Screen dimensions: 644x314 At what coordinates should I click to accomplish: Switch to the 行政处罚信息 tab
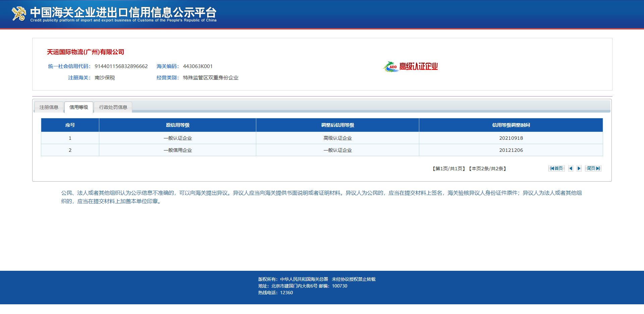tap(113, 107)
